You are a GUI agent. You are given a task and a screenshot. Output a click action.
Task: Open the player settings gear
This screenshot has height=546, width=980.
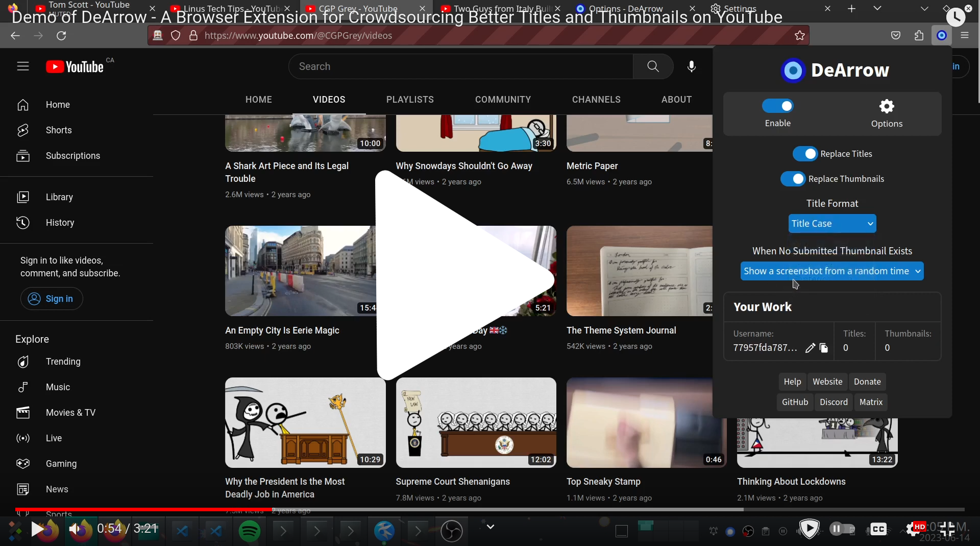coord(912,529)
